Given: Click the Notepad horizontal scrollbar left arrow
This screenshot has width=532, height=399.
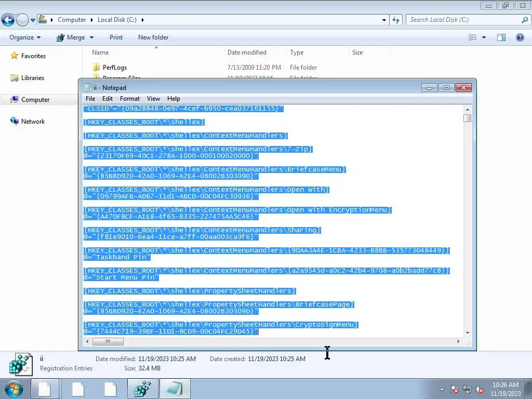Looking at the screenshot, I should point(87,341).
